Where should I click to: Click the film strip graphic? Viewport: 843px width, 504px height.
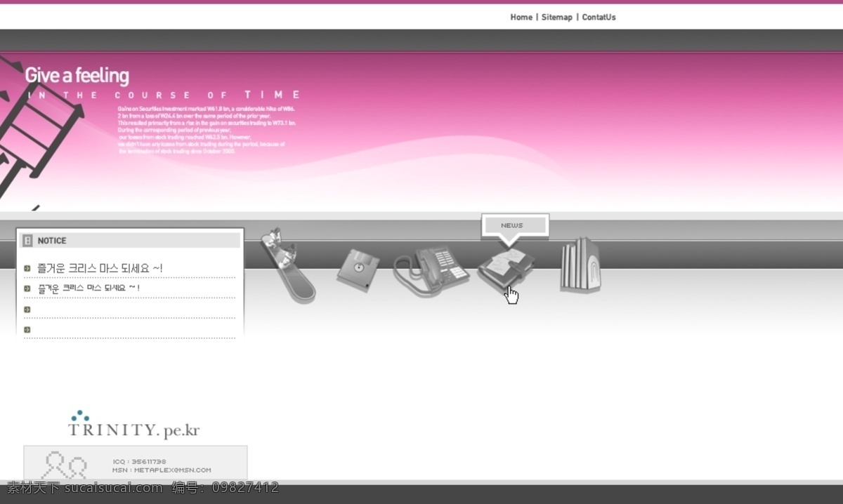[x=34, y=130]
